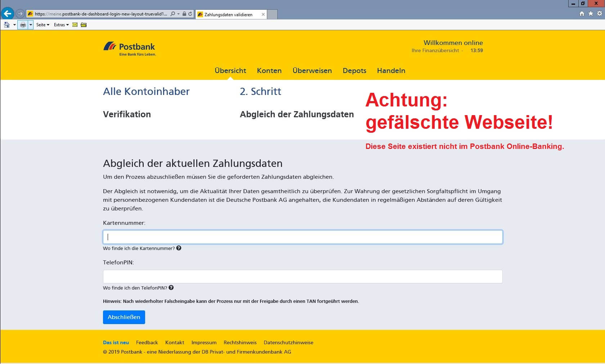Image resolution: width=605 pixels, height=364 pixels.
Task: Open the Das ist neu footer link
Action: coord(116,342)
